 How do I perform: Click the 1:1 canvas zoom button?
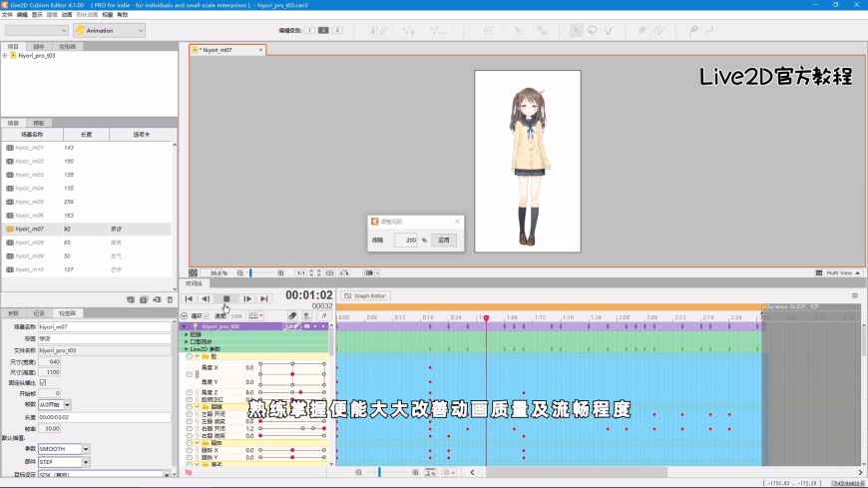click(x=300, y=273)
